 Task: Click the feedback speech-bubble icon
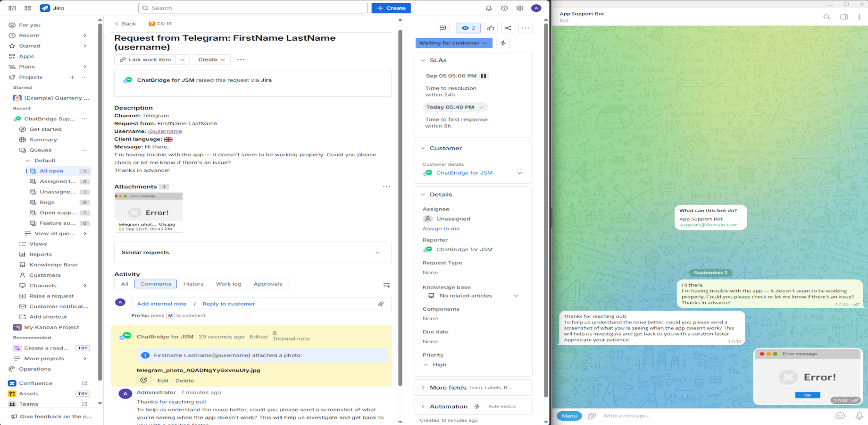(442, 28)
